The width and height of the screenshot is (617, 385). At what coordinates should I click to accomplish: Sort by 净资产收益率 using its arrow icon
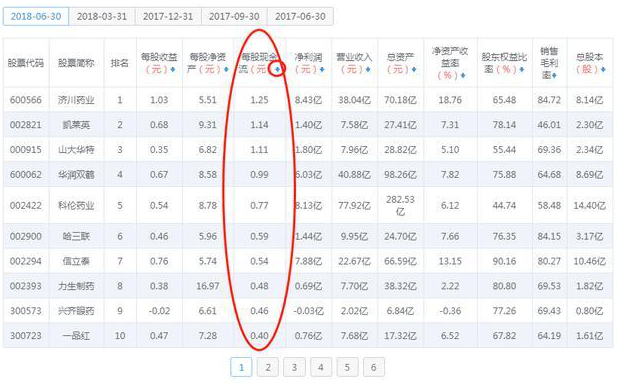463,75
